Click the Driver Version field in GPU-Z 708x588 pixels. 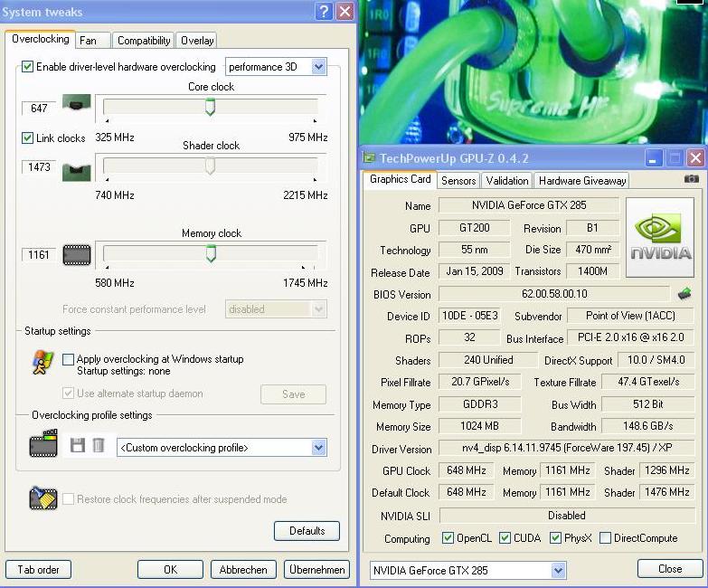[x=567, y=448]
